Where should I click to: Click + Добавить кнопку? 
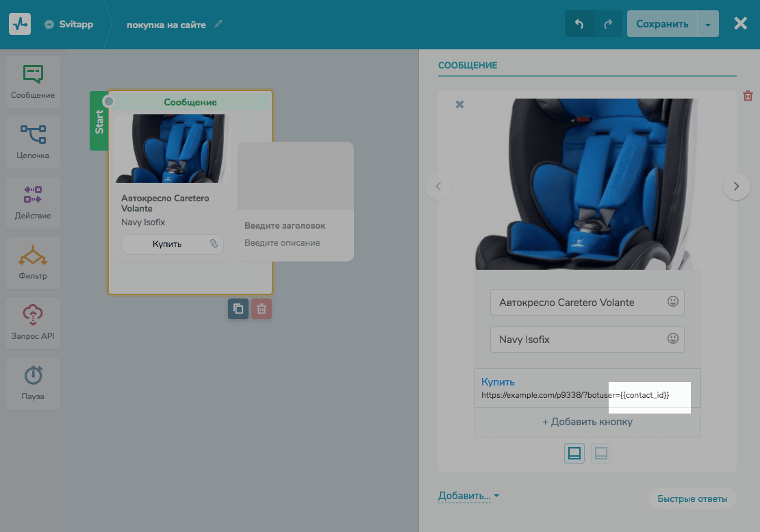click(587, 422)
